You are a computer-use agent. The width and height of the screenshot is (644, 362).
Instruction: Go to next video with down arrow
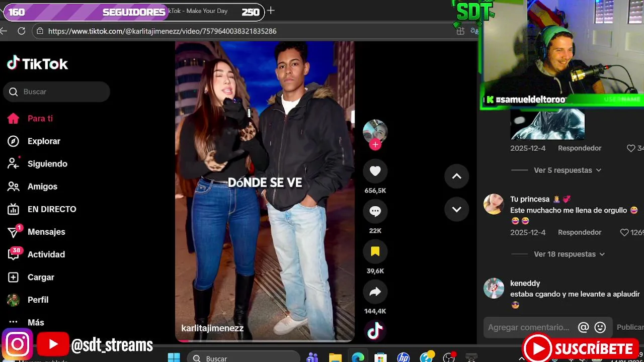tap(456, 209)
